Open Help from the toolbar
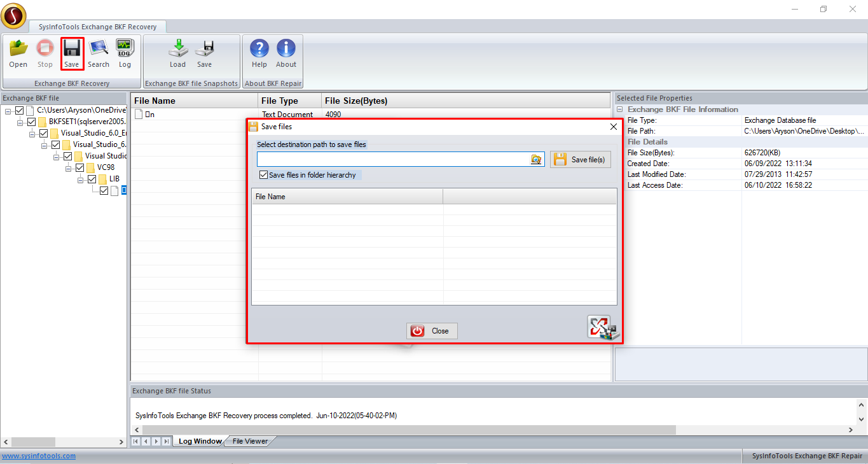 pos(259,53)
